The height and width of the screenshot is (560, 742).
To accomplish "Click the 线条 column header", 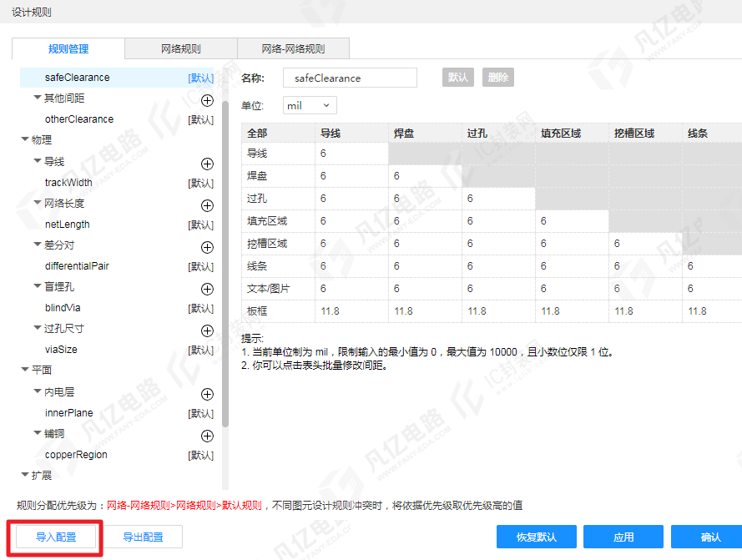I will (712, 133).
